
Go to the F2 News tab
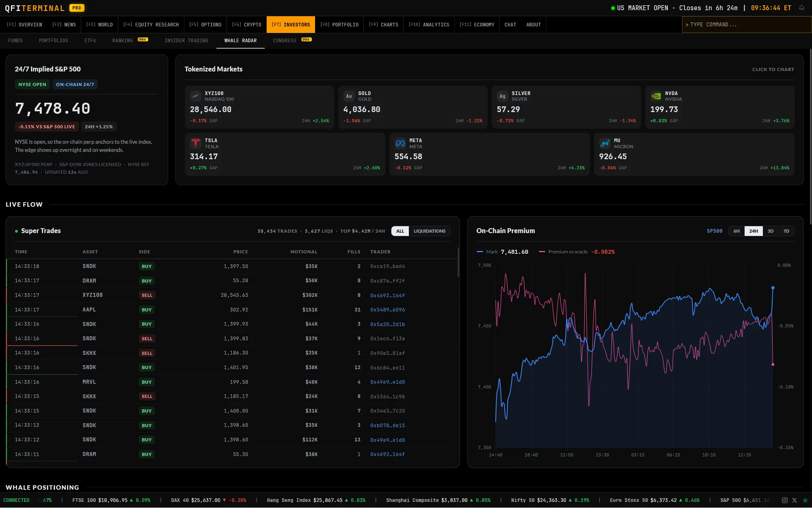(x=64, y=25)
